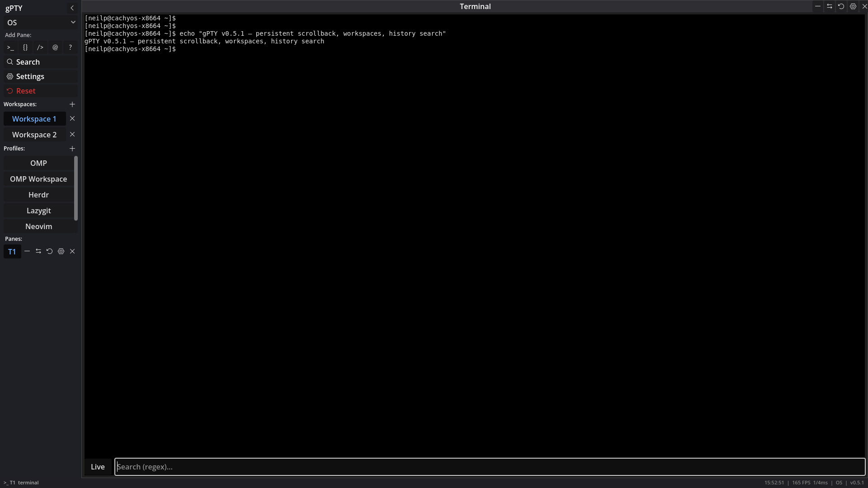Screen dimensions: 868x488
Task: Restart the Terminal pane from its title bar
Action: coord(841,6)
